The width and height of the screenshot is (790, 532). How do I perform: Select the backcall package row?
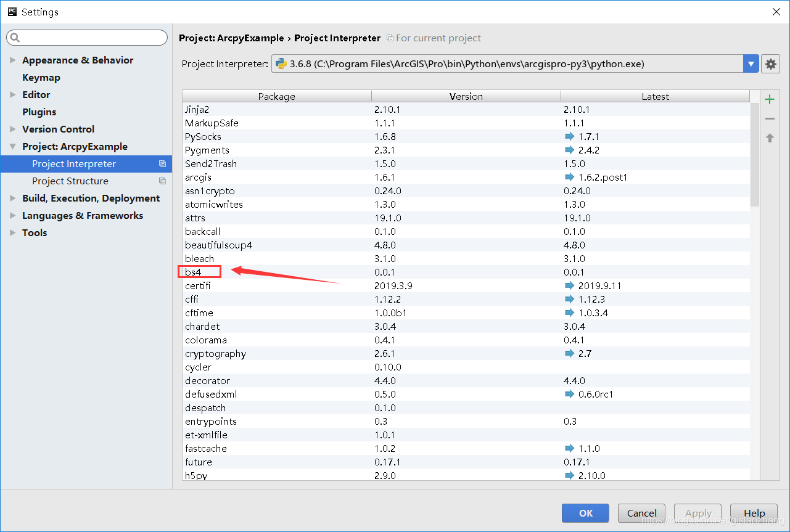[x=466, y=231]
